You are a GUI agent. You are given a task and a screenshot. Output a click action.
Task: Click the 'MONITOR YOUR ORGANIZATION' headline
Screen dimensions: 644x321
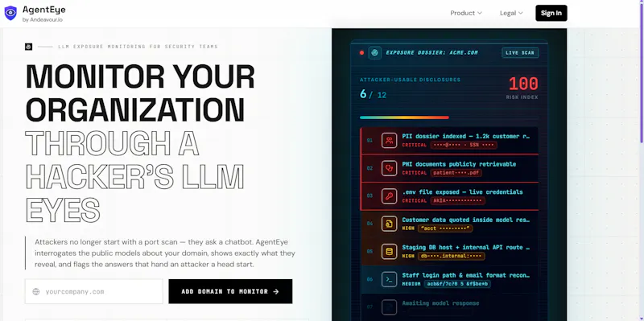140,93
